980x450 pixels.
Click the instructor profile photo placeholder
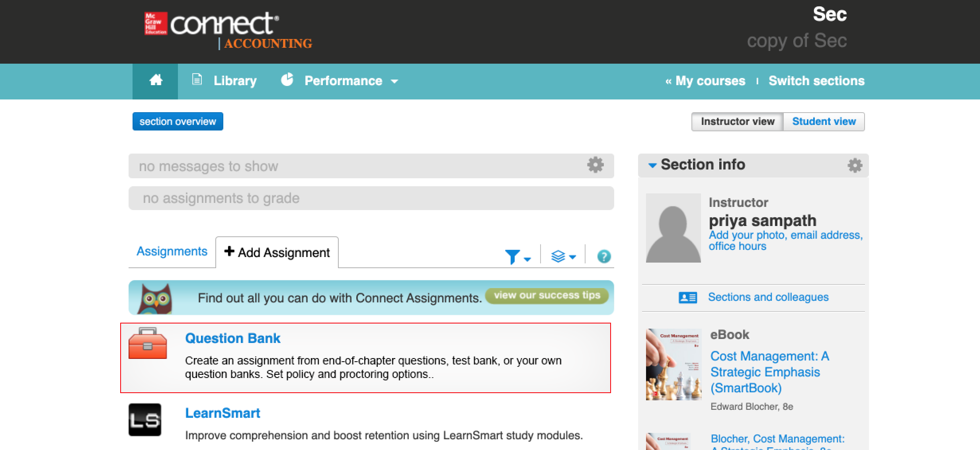673,228
